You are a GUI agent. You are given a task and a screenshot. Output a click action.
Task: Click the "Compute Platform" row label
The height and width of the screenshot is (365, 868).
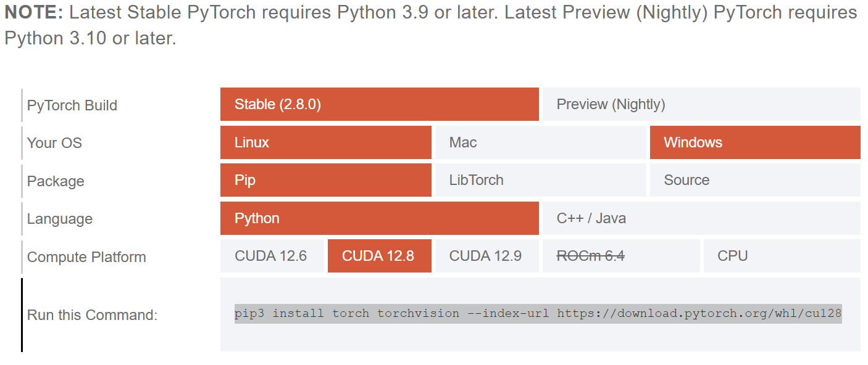86,257
